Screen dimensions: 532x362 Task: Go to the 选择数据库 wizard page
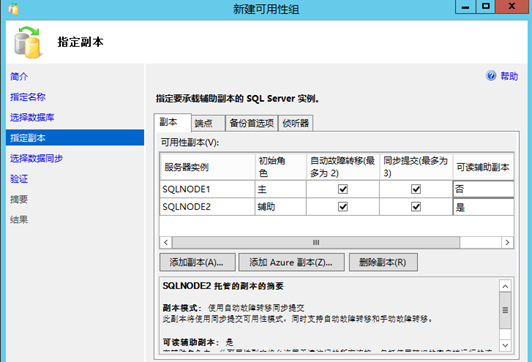(x=32, y=117)
